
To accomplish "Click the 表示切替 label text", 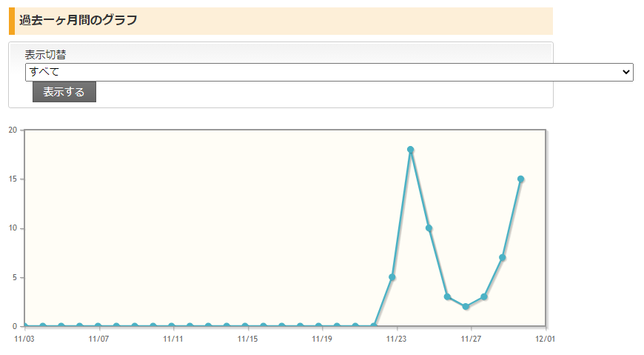I will point(46,55).
